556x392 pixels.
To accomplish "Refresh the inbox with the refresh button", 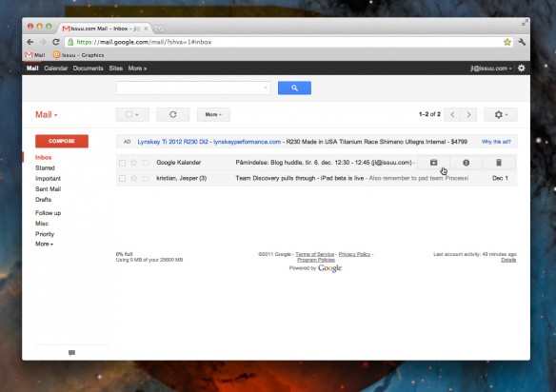I will coord(172,114).
